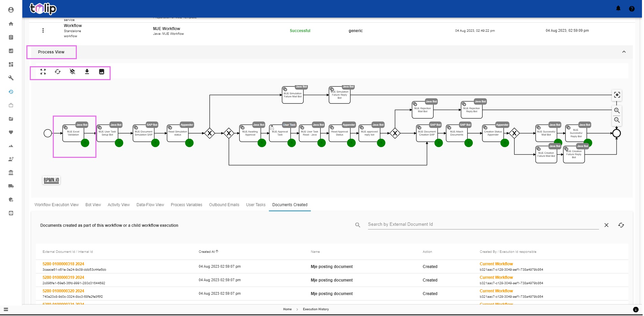
Task: Open the briefcase icon in sidebar
Action: (11, 105)
